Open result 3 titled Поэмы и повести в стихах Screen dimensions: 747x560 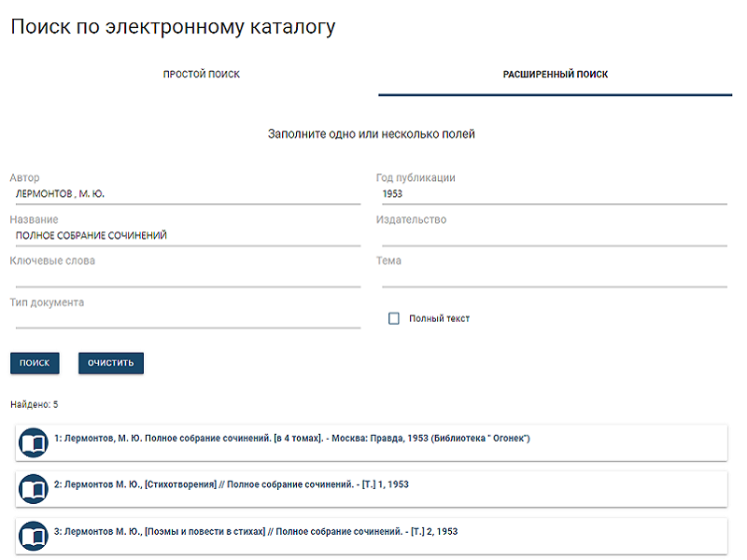(256, 531)
